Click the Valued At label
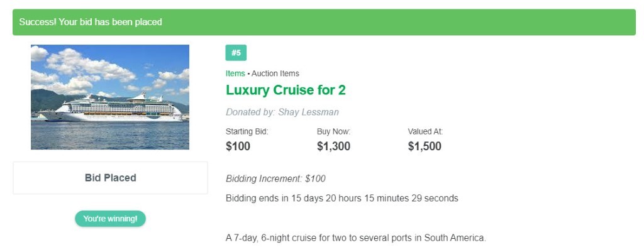Image resolution: width=644 pixels, height=252 pixels. tap(425, 132)
